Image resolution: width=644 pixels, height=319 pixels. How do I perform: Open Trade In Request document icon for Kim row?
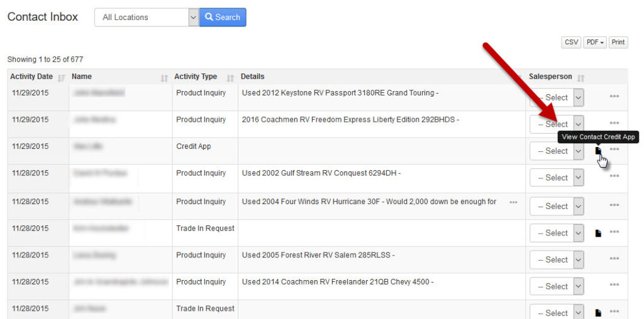[x=598, y=233]
